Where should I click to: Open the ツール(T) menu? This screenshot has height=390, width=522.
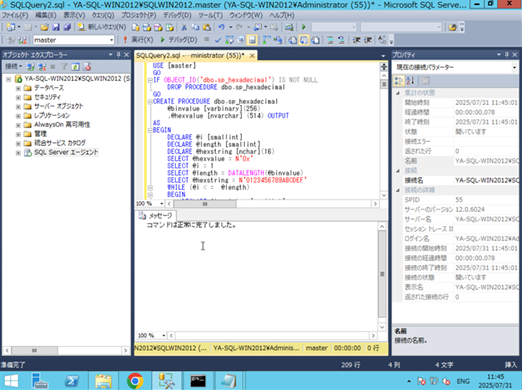click(210, 15)
